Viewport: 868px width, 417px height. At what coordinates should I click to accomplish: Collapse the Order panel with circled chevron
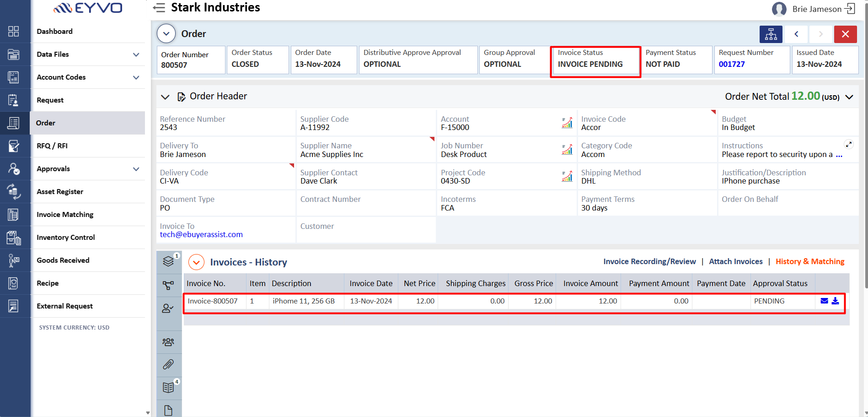(x=166, y=33)
